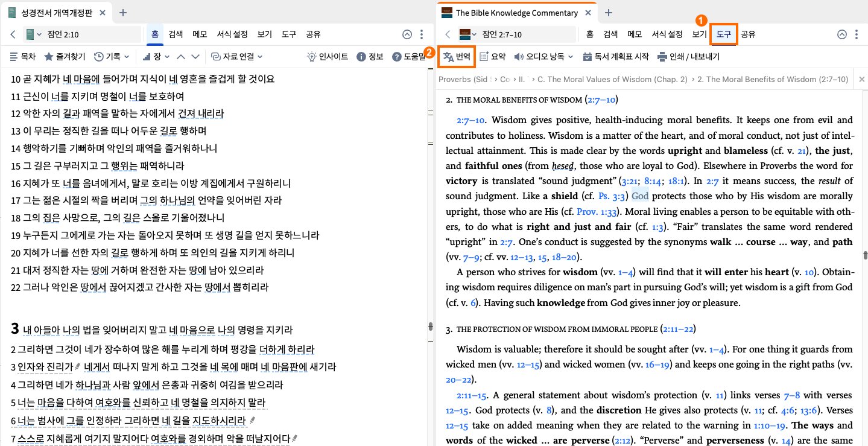Select 공유 tab in Commentary panel

(748, 34)
